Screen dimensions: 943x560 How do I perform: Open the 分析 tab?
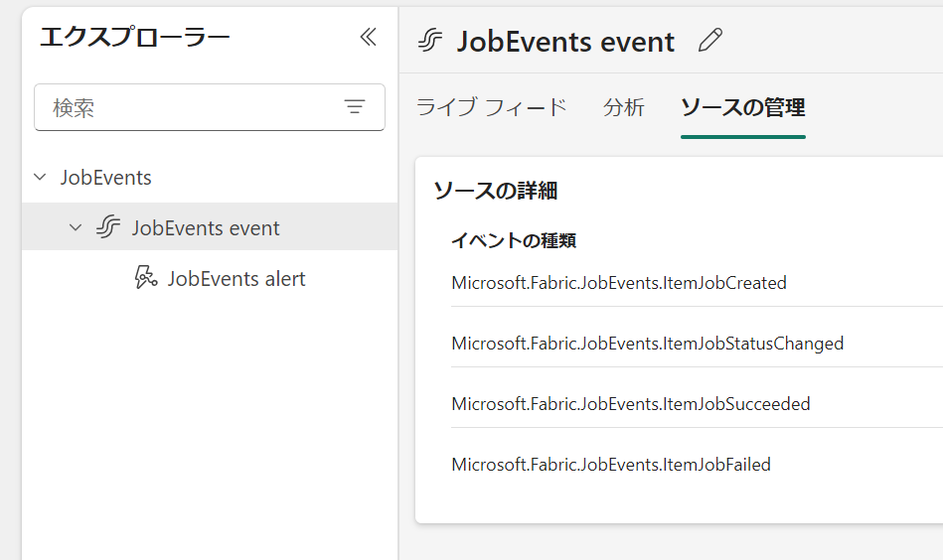tap(624, 107)
